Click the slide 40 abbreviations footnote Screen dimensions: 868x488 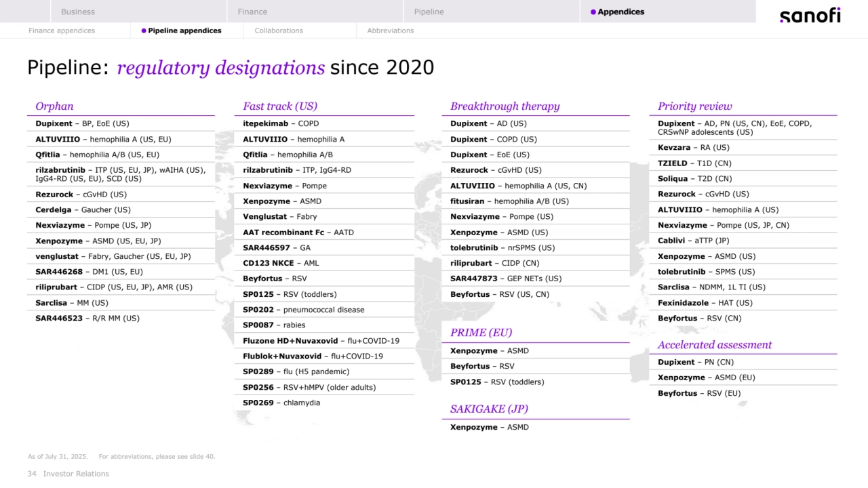click(x=157, y=457)
